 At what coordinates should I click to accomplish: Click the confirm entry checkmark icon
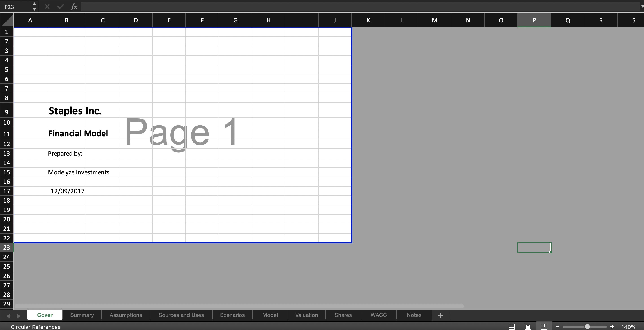60,7
